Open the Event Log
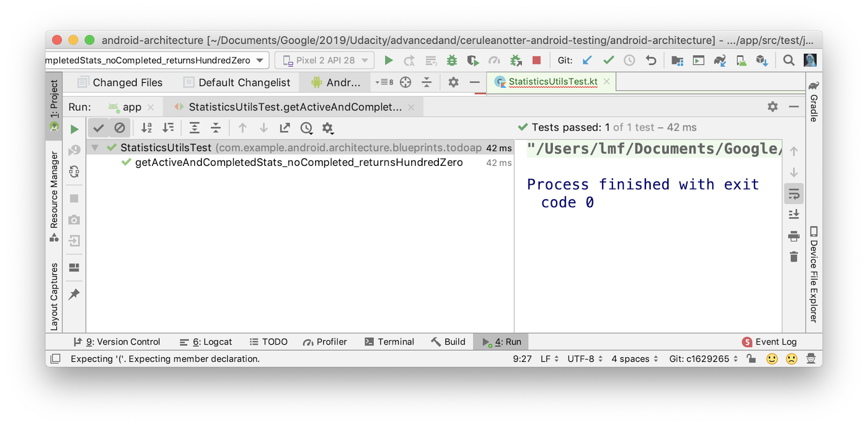This screenshot has width=868, height=427. click(x=769, y=342)
